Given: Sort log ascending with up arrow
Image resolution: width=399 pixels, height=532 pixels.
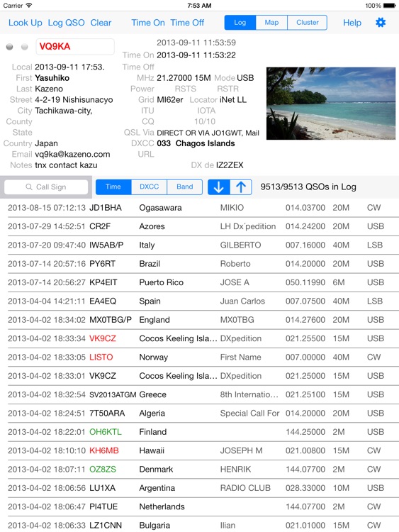Looking at the screenshot, I should tap(241, 187).
